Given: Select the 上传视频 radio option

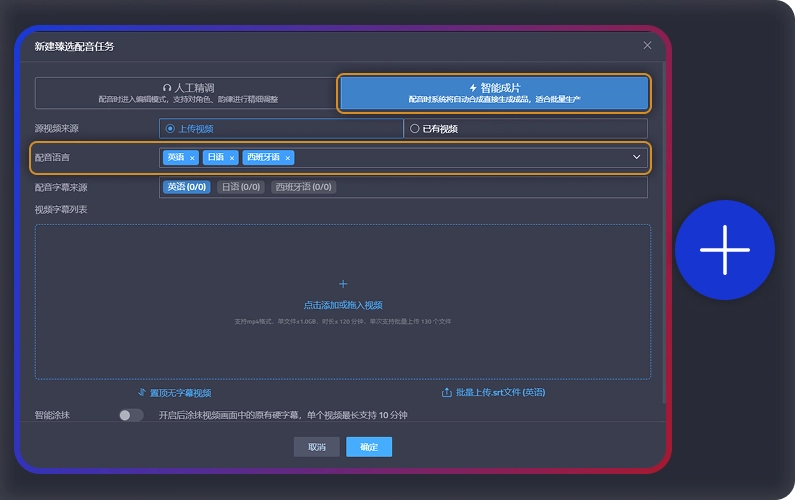Looking at the screenshot, I should pyautogui.click(x=170, y=129).
